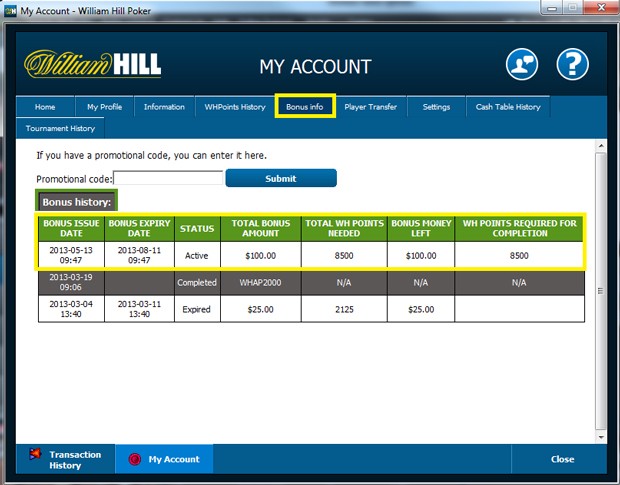The width and height of the screenshot is (620, 485).
Task: Click the 2013-03-11 13:40 expiry date cell
Action: (x=139, y=309)
